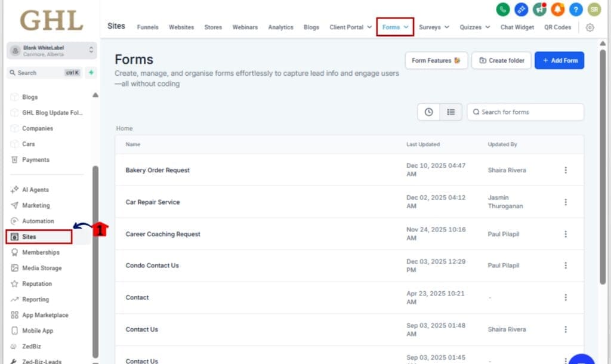
Task: Click the green phone icon
Action: pos(504,10)
